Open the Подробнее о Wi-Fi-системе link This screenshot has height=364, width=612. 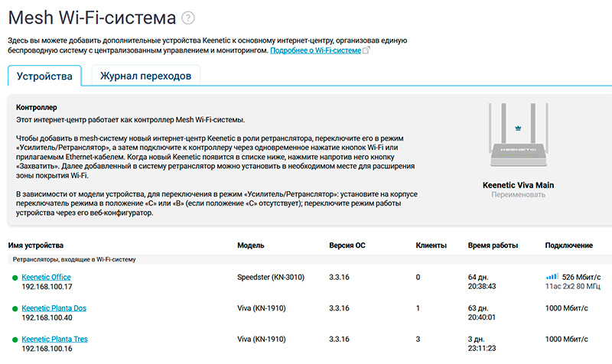point(314,50)
